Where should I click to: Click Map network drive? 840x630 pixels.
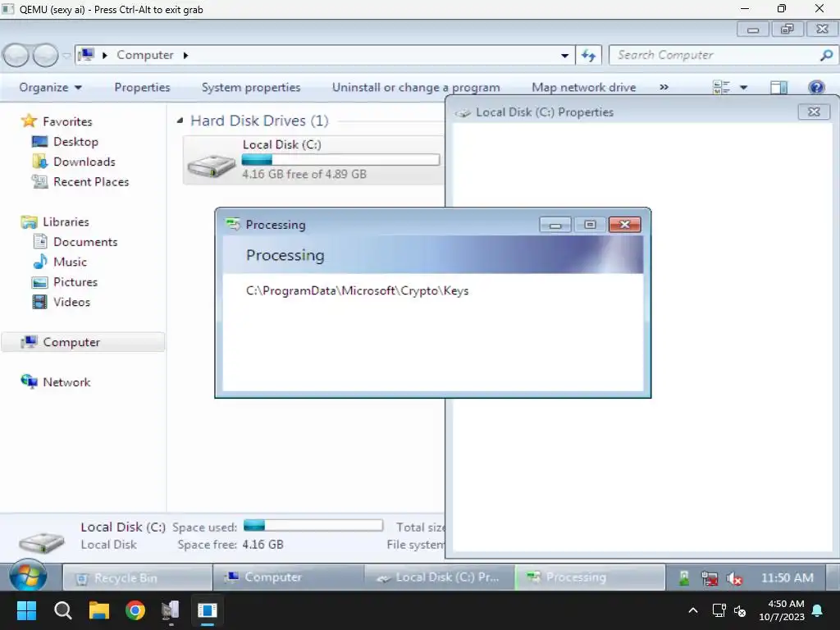[583, 87]
